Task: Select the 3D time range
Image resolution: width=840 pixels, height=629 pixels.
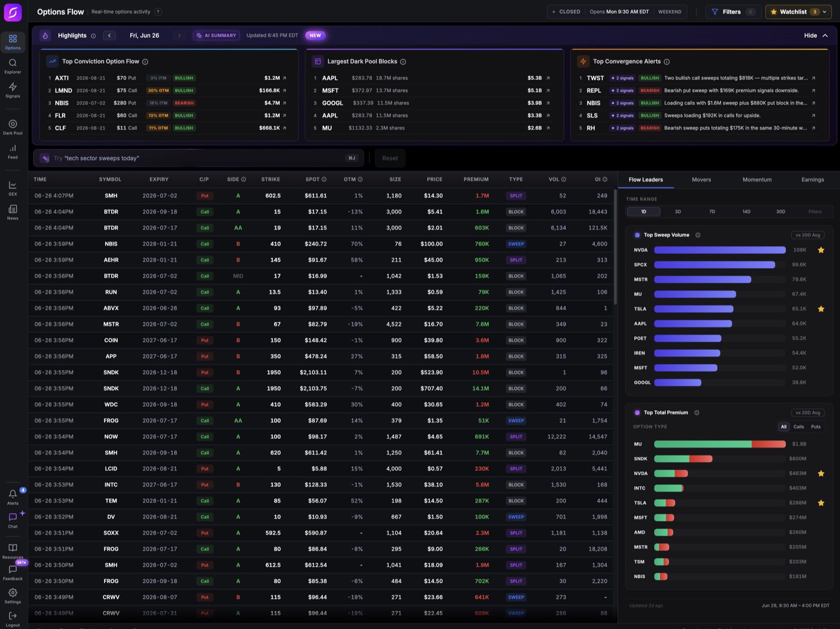Action: pyautogui.click(x=678, y=212)
